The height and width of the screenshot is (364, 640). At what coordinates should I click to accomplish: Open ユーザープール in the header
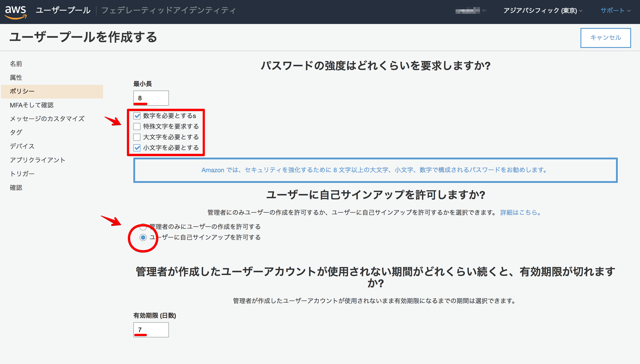pyautogui.click(x=63, y=10)
